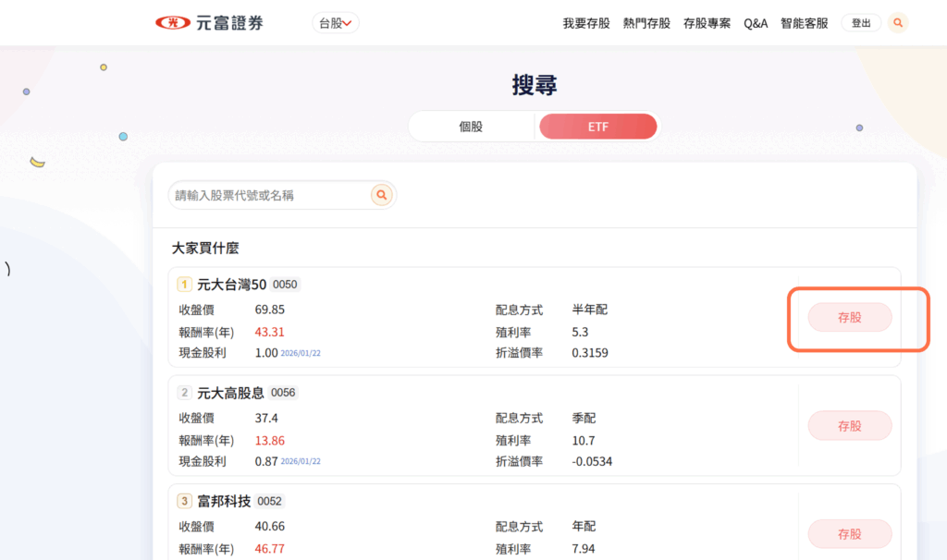
Task: Click the rank 2 badge beside 元大高股息
Action: [x=185, y=393]
